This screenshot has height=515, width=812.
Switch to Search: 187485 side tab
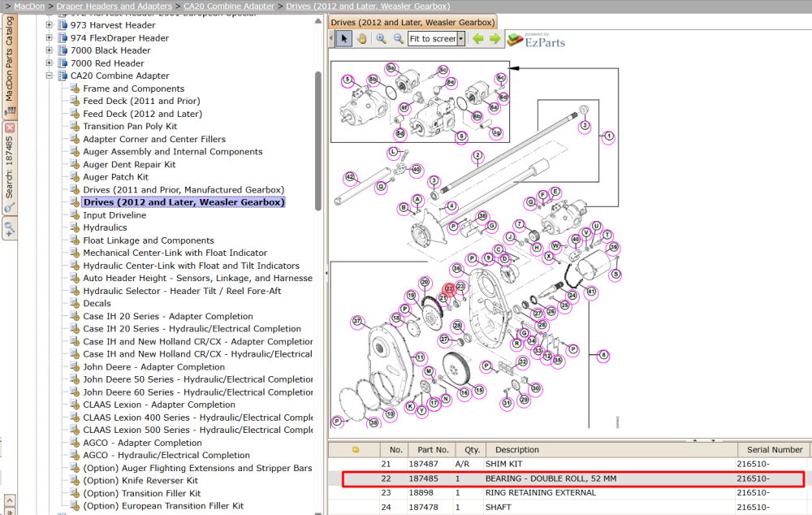coord(9,167)
